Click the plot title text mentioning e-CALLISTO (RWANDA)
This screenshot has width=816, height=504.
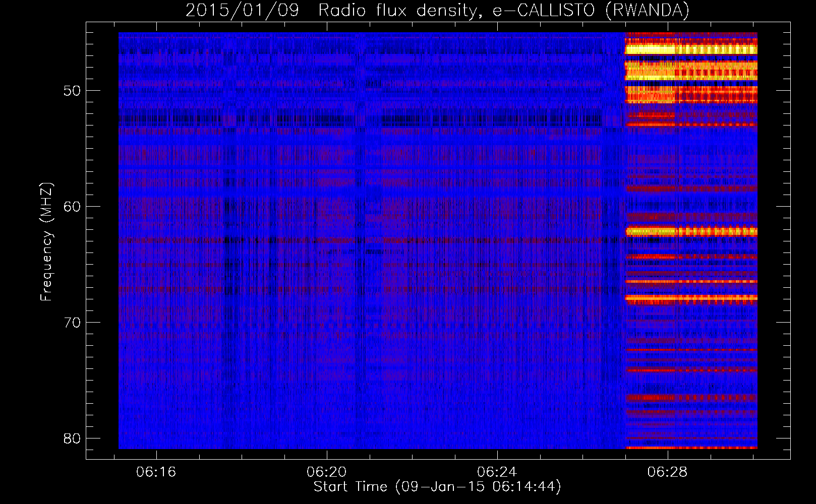tap(437, 10)
